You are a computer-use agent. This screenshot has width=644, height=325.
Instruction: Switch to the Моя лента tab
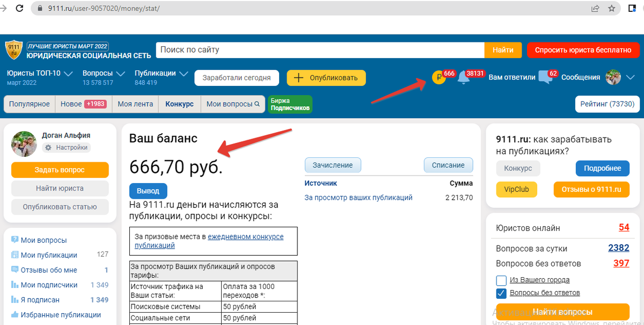pos(135,104)
